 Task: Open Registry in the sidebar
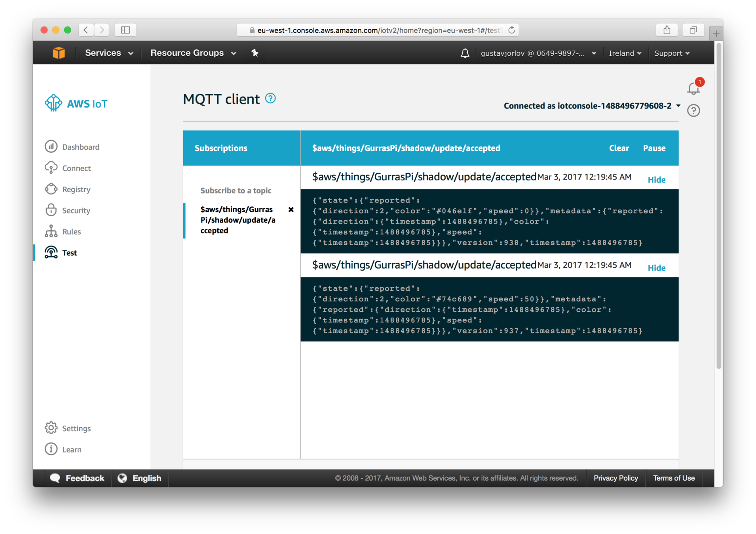point(76,189)
